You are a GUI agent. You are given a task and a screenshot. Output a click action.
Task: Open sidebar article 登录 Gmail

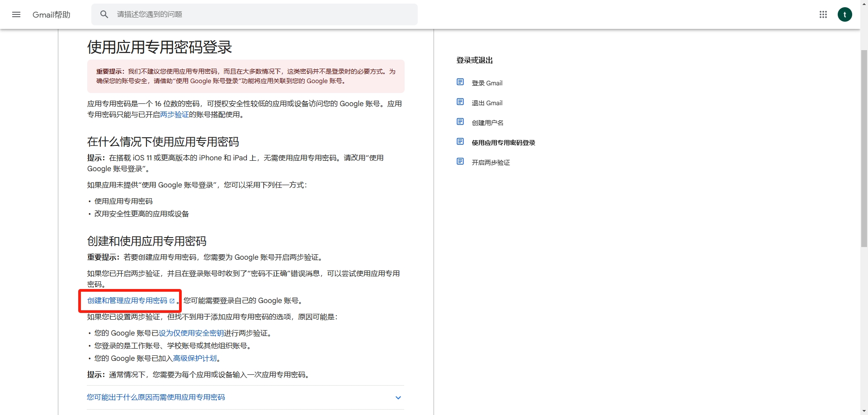pyautogui.click(x=487, y=83)
